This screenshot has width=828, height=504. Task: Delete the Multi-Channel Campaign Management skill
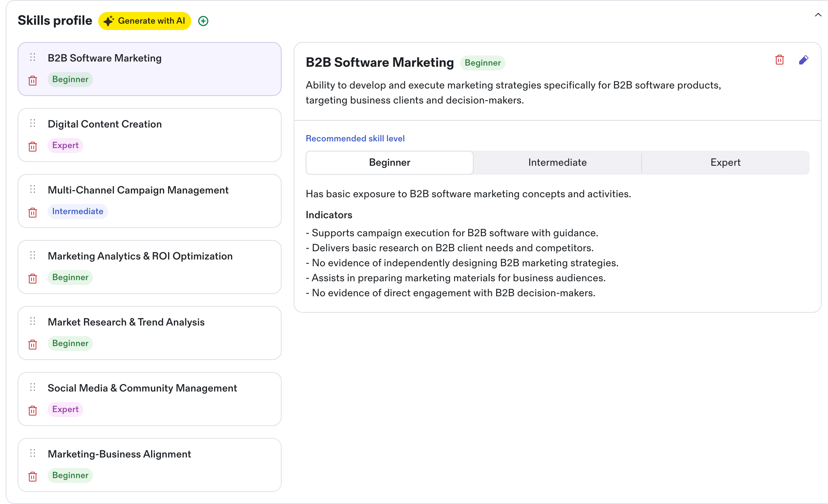coord(33,213)
